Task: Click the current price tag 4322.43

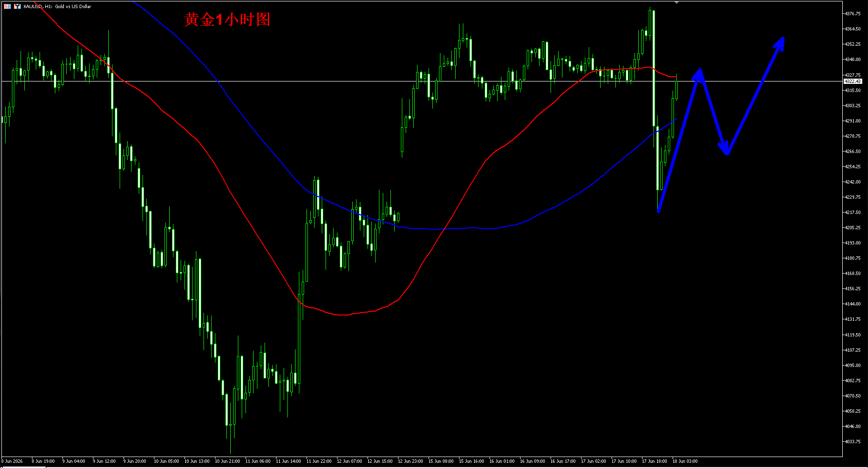Action: coord(853,81)
